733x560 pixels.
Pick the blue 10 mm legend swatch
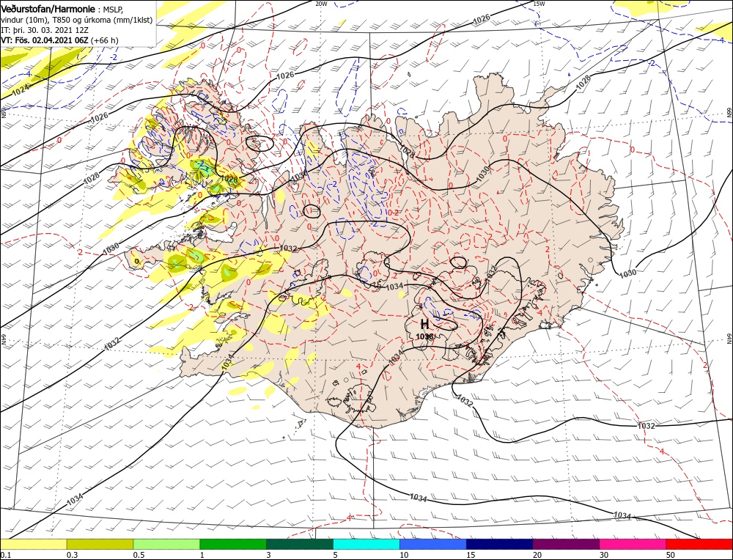point(433,544)
